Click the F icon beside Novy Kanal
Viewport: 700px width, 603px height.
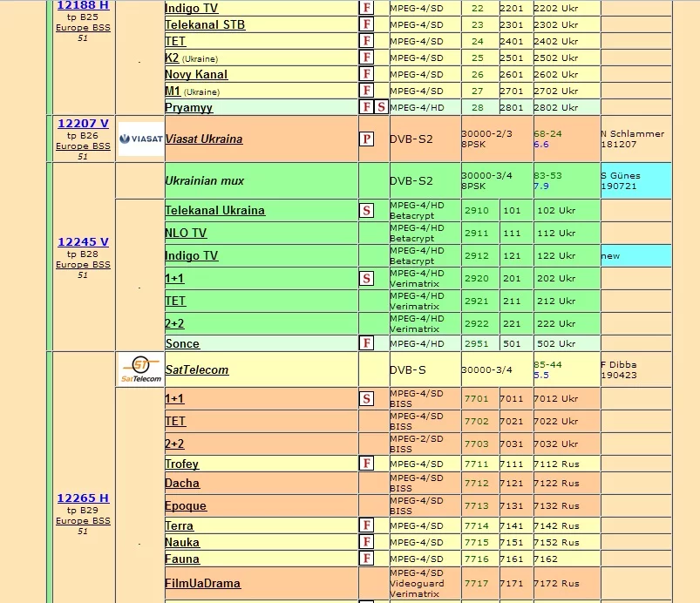tap(366, 74)
